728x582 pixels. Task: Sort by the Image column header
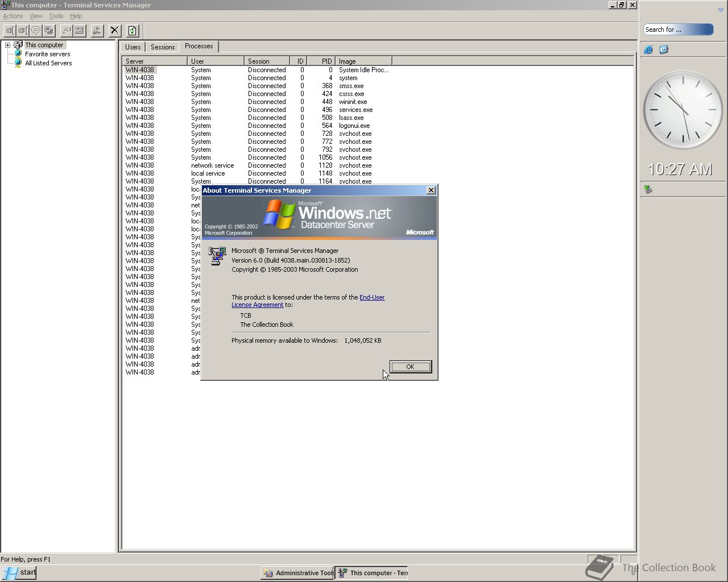pos(363,61)
